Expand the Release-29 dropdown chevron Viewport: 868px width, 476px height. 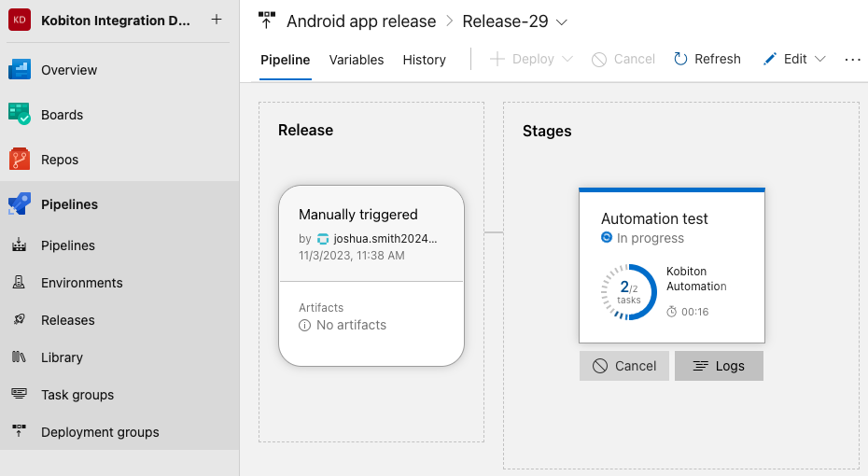pyautogui.click(x=562, y=22)
